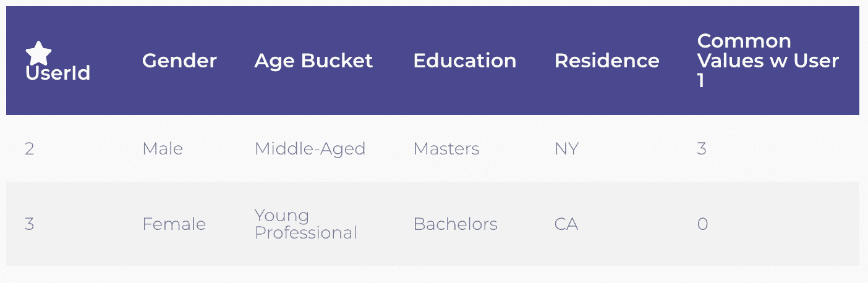Select the Education column header
Viewport: 868px width, 283px height.
[464, 61]
